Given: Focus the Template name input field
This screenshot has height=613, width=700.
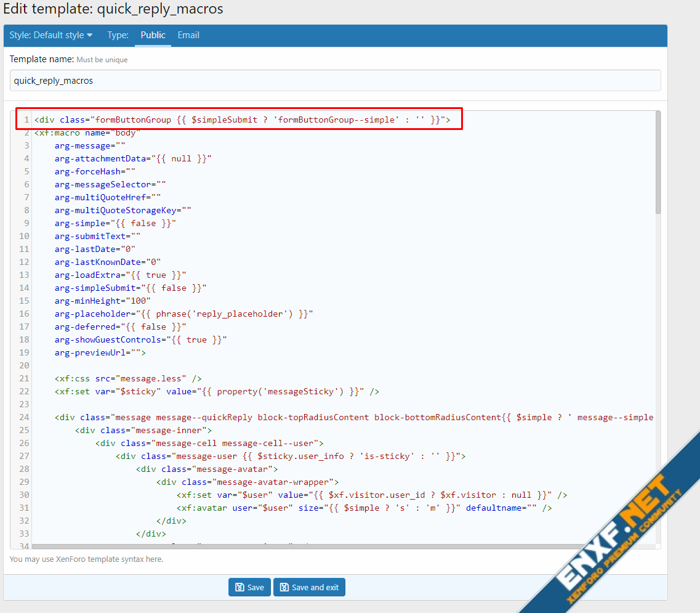Looking at the screenshot, I should (x=335, y=81).
